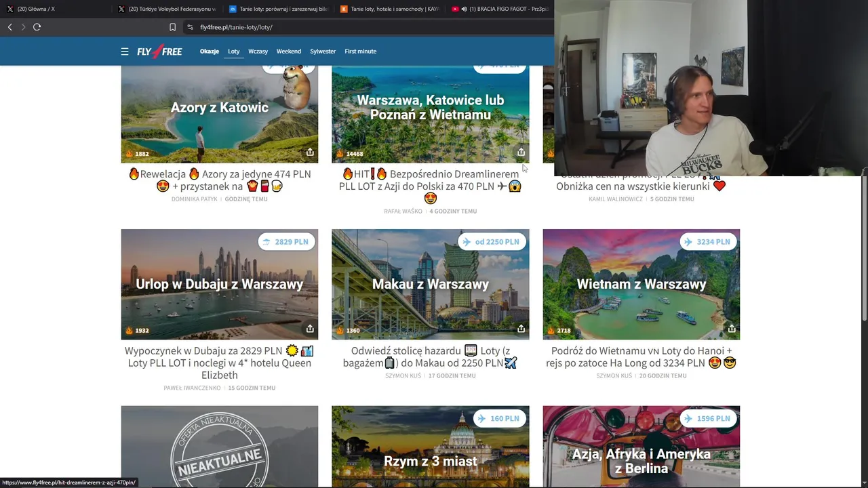868x488 pixels.
Task: Click the address bar URL fly4free.pl/tanie-loty/loty/
Action: (236, 27)
